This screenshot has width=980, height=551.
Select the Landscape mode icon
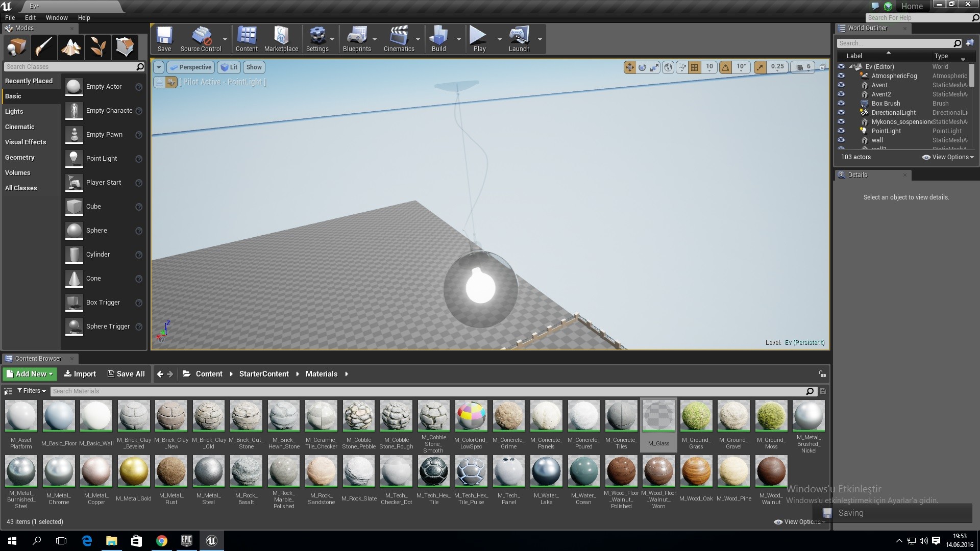pyautogui.click(x=70, y=47)
